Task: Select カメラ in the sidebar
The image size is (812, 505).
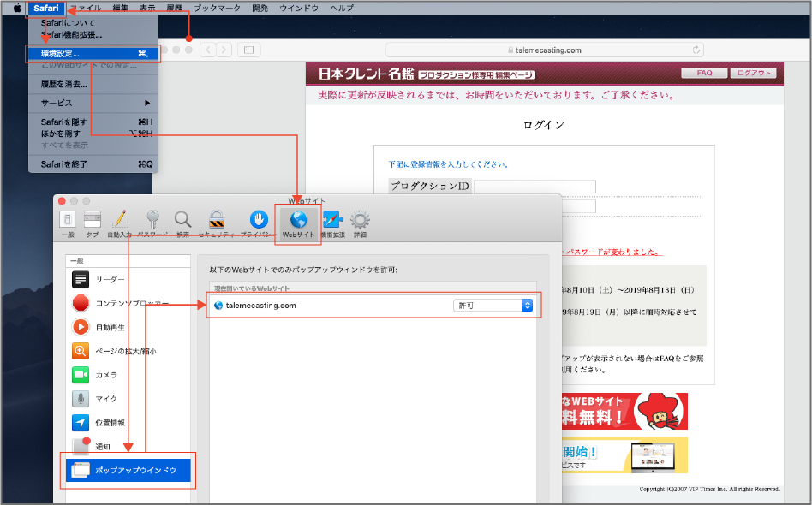Action: coord(128,375)
